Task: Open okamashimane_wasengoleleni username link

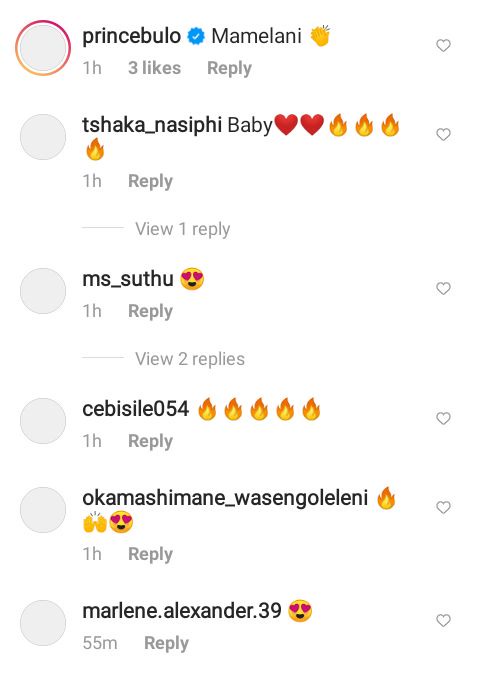Action: point(225,498)
